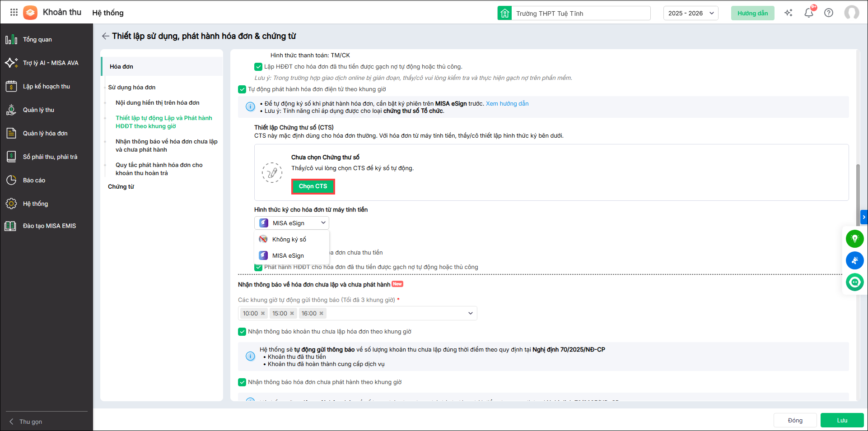Image resolution: width=868 pixels, height=431 pixels.
Task: Remove the 10:00 time slot tag
Action: pos(263,313)
